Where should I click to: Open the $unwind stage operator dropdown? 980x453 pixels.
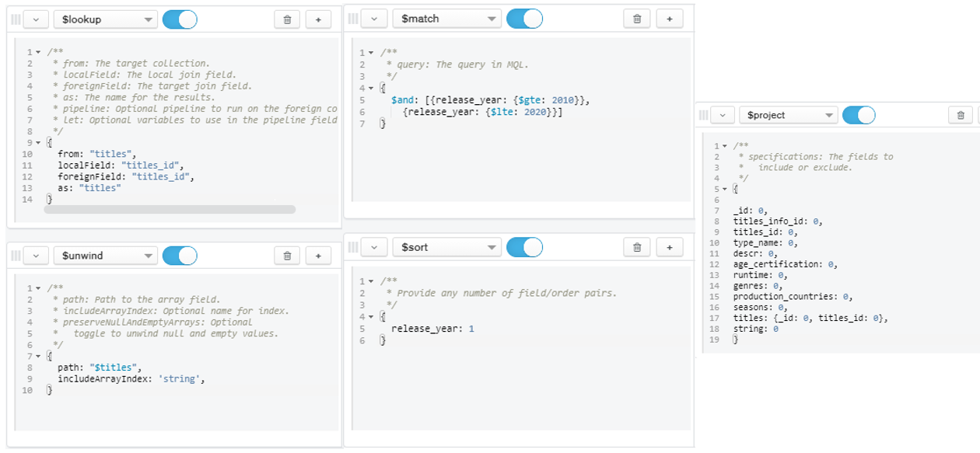pyautogui.click(x=105, y=255)
